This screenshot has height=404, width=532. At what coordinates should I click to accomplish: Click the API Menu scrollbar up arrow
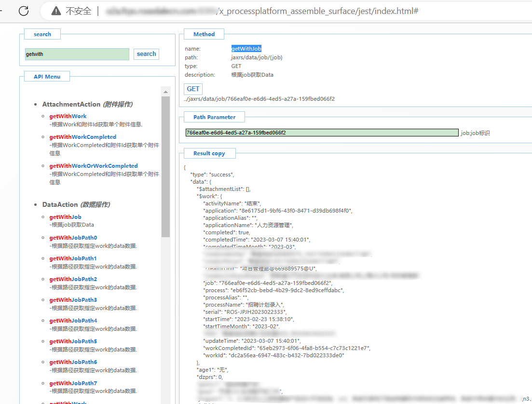pos(165,92)
